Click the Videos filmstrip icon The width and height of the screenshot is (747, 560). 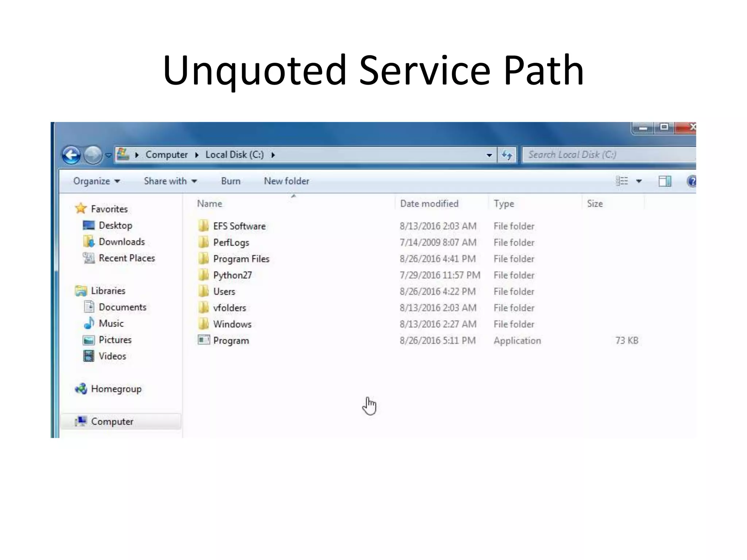pyautogui.click(x=89, y=356)
